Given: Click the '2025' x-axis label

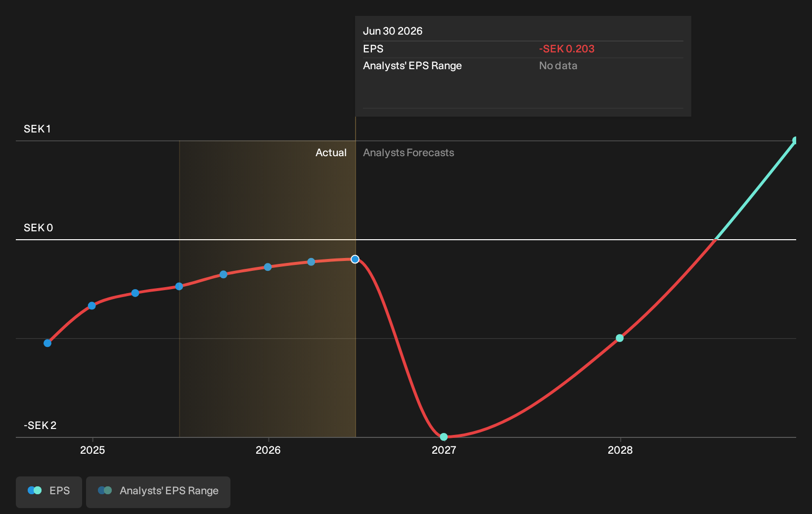Looking at the screenshot, I should coord(92,450).
